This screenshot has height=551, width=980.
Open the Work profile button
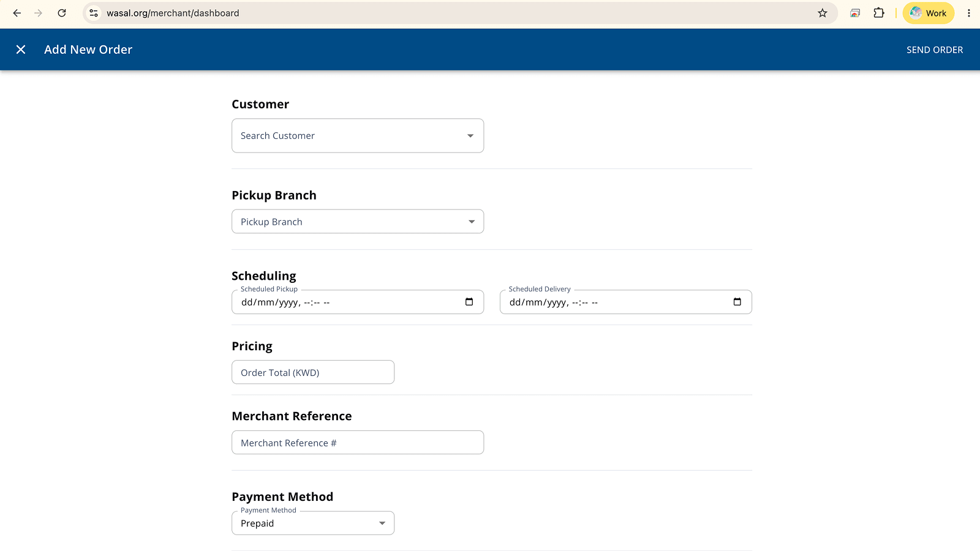pyautogui.click(x=929, y=13)
